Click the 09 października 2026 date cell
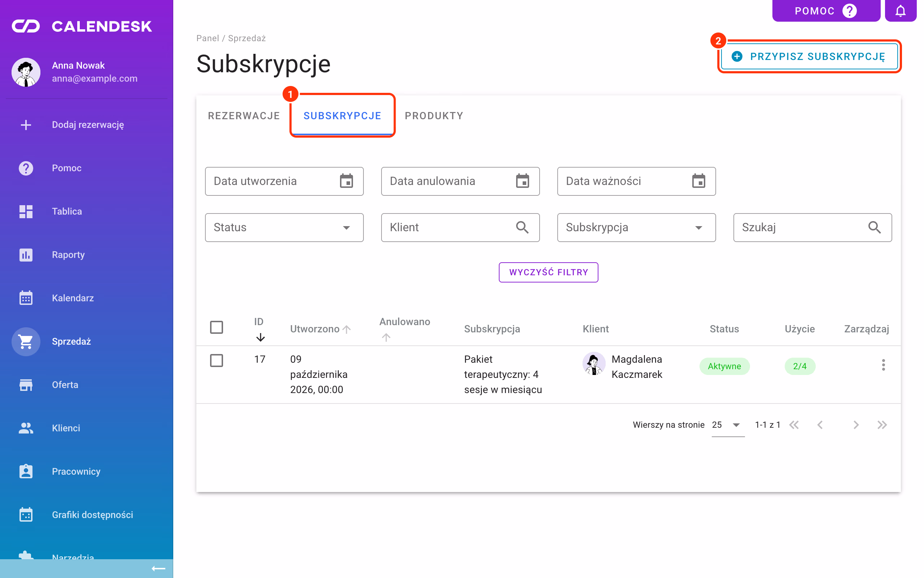Screen dimensions: 924x578 [x=319, y=374]
